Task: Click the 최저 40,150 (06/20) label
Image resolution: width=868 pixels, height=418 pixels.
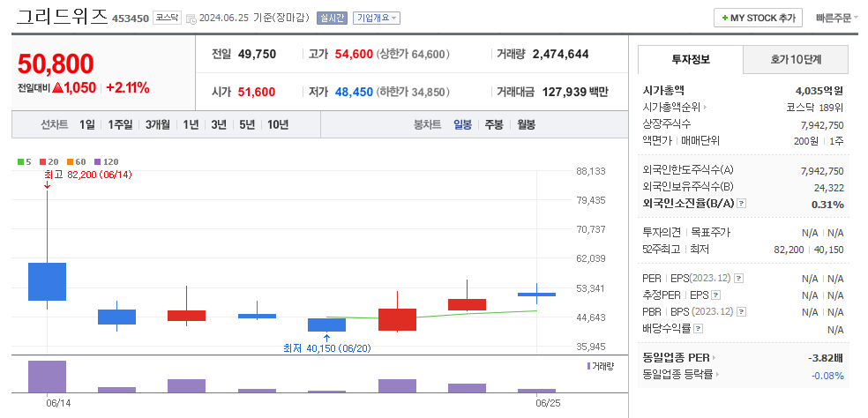Action: [x=326, y=349]
